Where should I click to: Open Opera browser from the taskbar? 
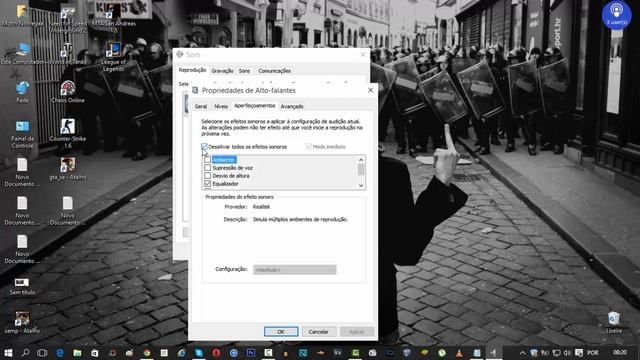pos(216,353)
